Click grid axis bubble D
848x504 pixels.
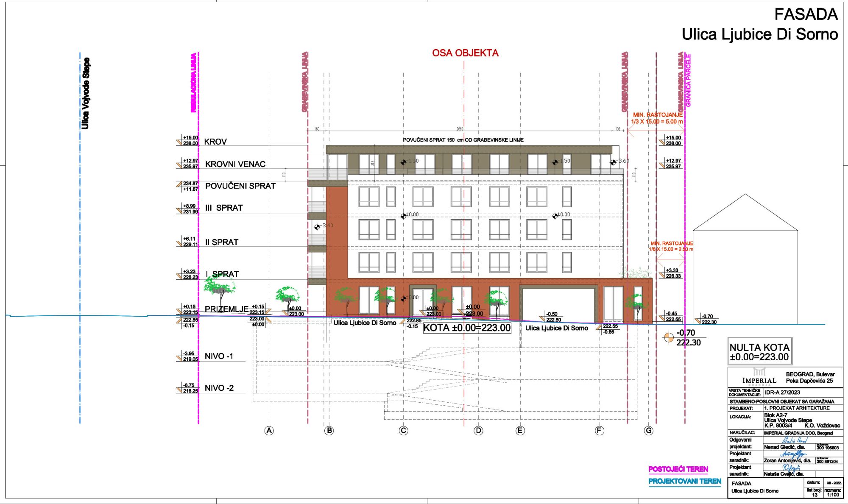[478, 431]
